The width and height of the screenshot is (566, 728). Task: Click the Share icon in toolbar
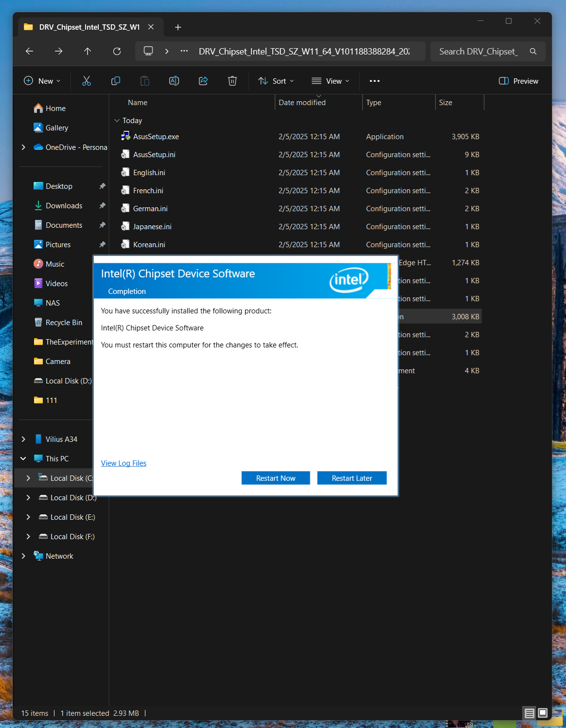[203, 81]
